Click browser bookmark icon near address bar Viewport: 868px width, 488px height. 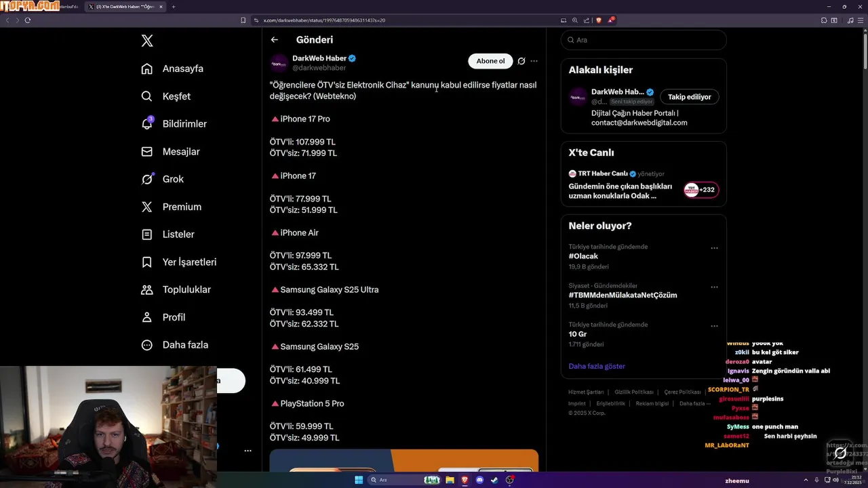243,20
